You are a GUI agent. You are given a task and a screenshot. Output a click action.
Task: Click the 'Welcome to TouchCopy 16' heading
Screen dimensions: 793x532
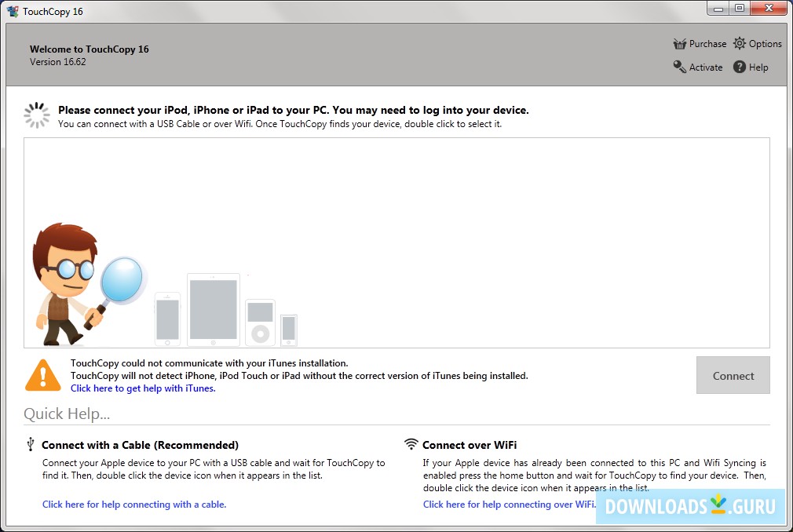click(x=89, y=49)
